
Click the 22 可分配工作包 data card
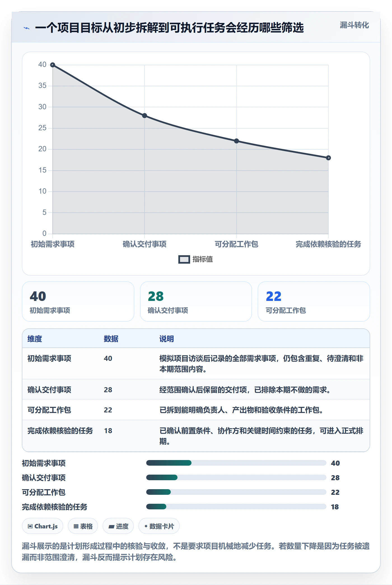tap(314, 301)
